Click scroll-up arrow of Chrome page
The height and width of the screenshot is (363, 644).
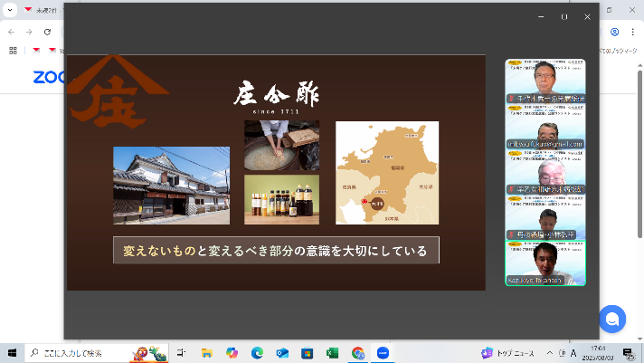coord(639,65)
